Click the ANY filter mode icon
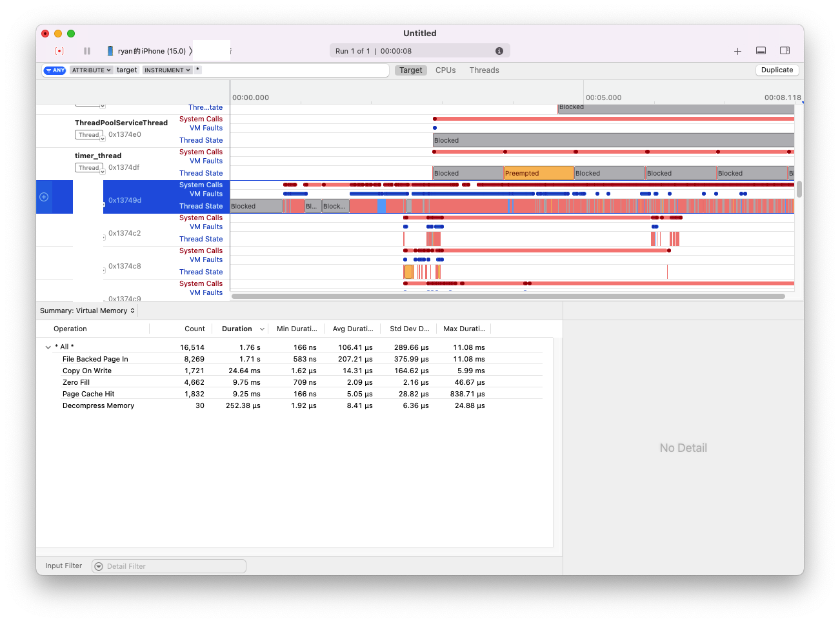This screenshot has height=623, width=840. [x=55, y=70]
